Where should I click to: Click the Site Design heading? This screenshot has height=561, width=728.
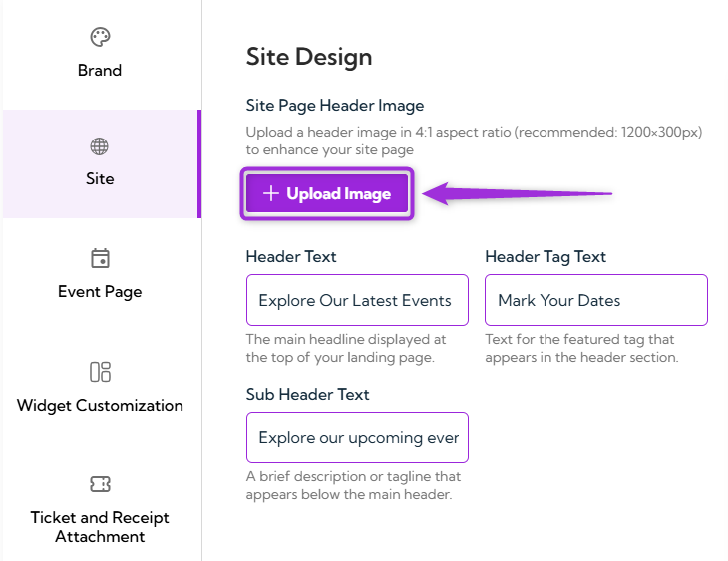coord(309,57)
